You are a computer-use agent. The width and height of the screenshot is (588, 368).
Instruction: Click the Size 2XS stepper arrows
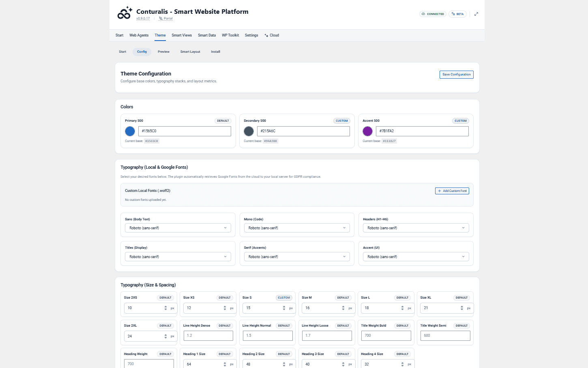point(165,308)
